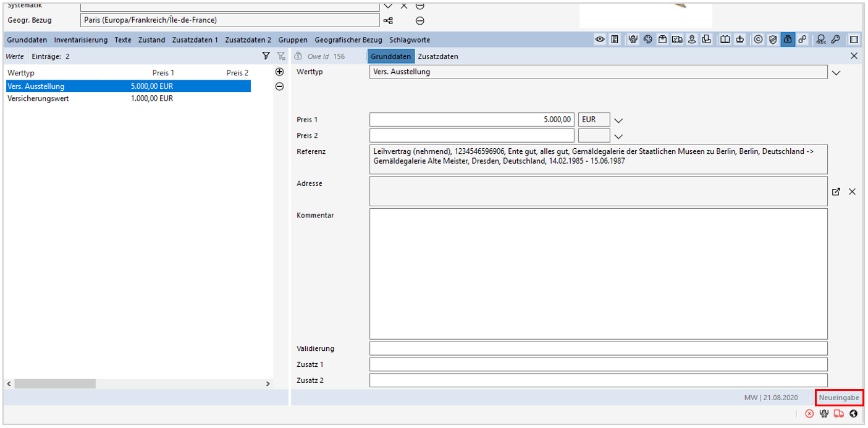This screenshot has height=428, width=868.
Task: Switch to the Zustand tab
Action: coord(151,40)
